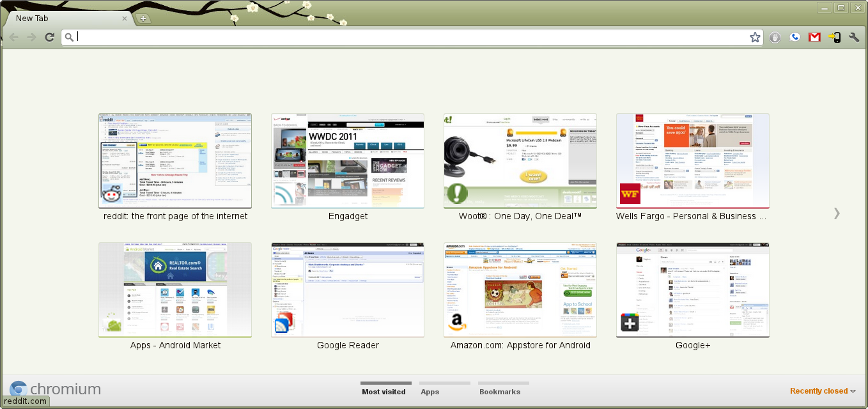Go to next page with the right chevron
Viewport: 868px width, 409px height.
(837, 213)
